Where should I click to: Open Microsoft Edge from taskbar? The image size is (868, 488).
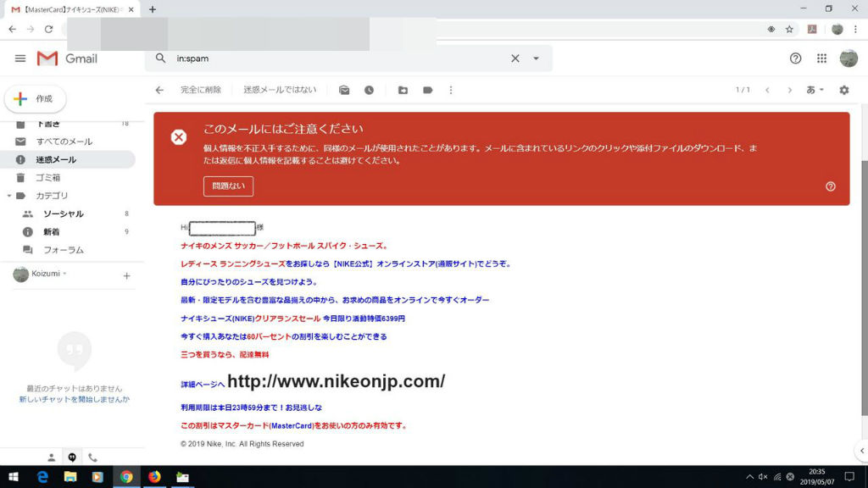pyautogui.click(x=42, y=476)
